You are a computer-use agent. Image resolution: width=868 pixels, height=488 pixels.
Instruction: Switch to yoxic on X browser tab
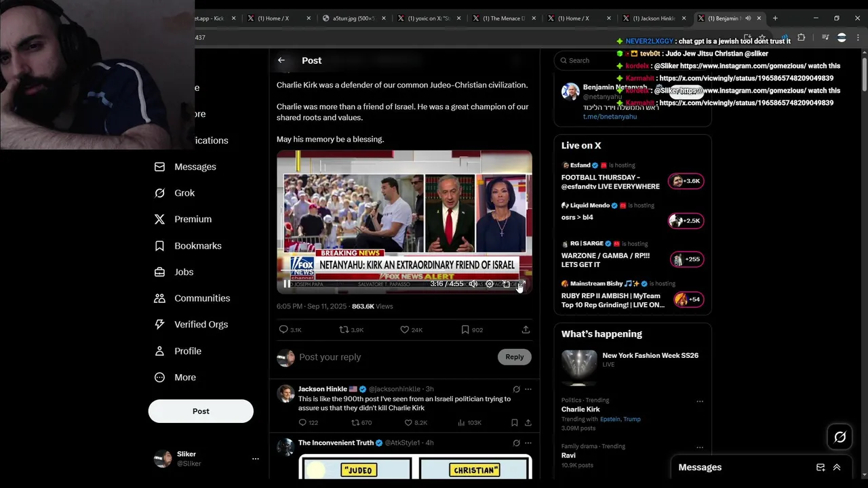point(428,18)
